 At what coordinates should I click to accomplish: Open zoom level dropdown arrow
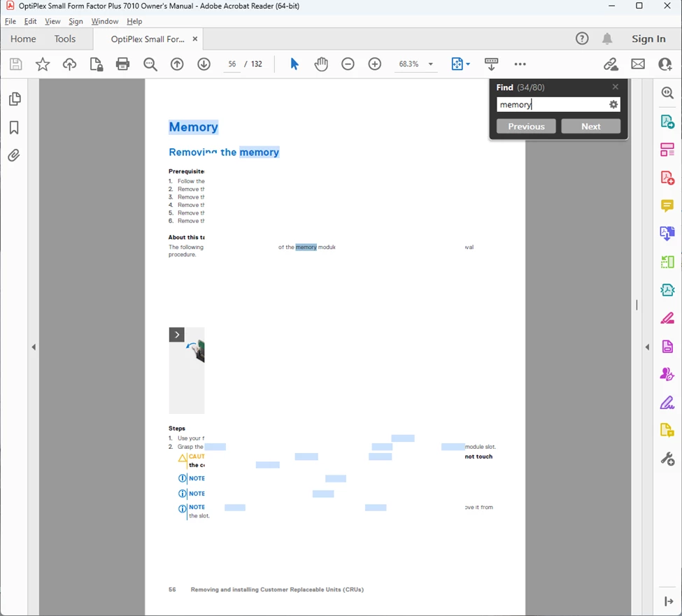click(x=431, y=64)
